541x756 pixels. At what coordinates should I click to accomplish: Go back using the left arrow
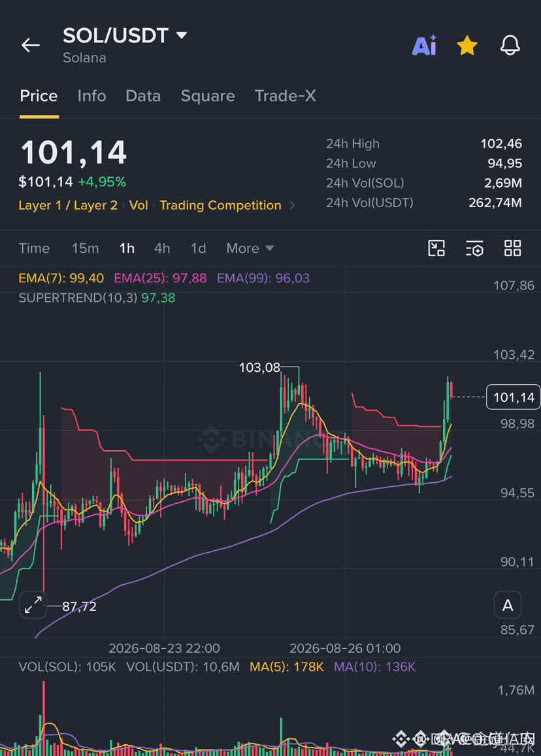click(30, 45)
